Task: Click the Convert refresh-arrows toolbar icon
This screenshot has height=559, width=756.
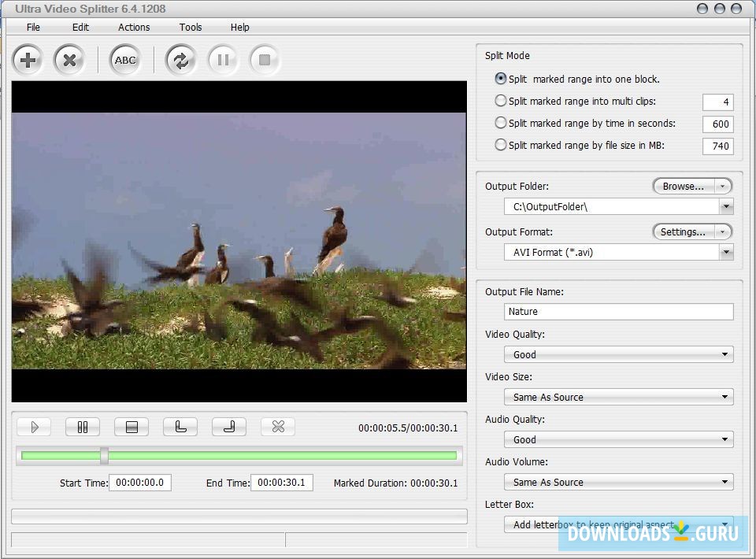Action: click(x=180, y=60)
